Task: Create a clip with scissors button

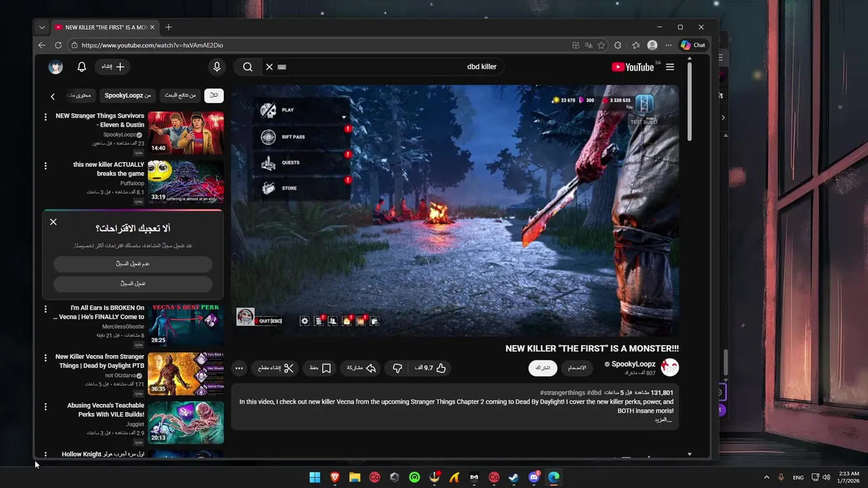Action: click(276, 368)
